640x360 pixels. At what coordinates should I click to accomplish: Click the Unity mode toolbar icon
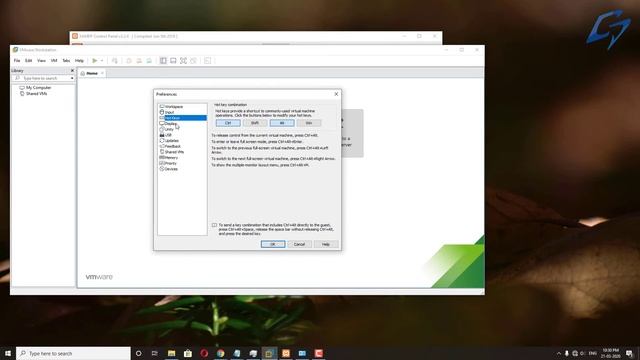coord(194,60)
